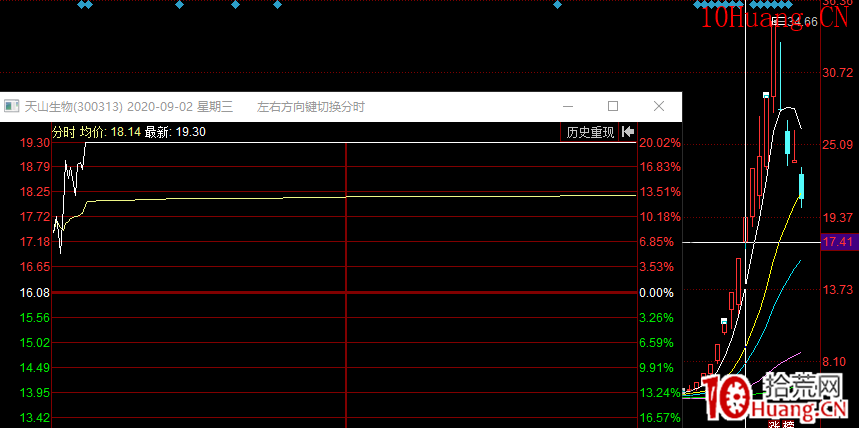Click the highlighted 17.41 crosshair price tag
This screenshot has width=859, height=428.
839,242
